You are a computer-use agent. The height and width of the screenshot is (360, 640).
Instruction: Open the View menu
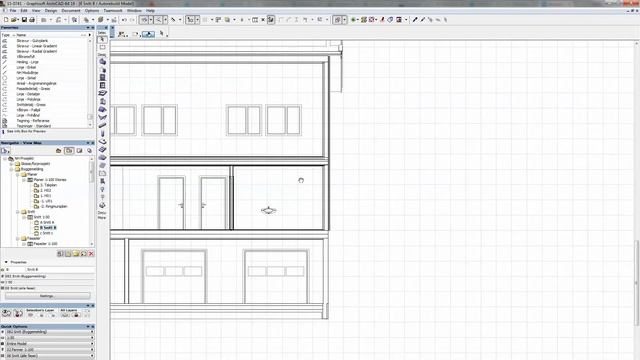36,11
